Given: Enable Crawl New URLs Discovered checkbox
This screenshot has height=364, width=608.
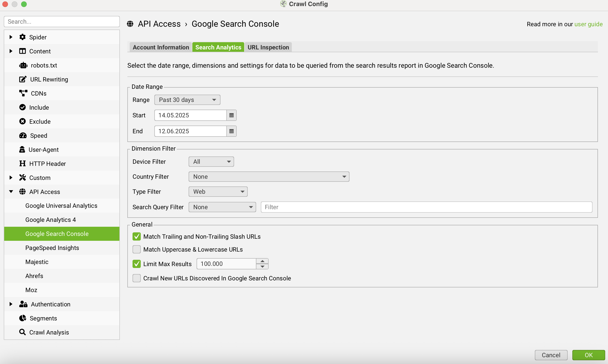Looking at the screenshot, I should [x=137, y=278].
